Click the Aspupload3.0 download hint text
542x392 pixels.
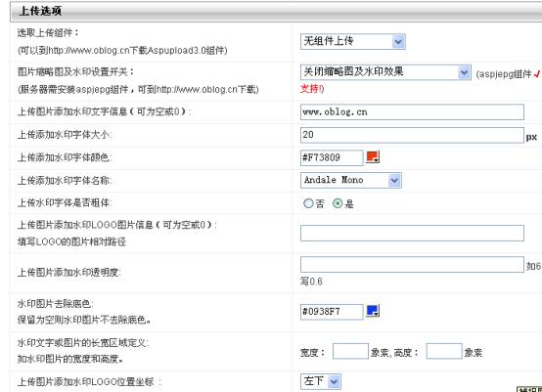122,51
